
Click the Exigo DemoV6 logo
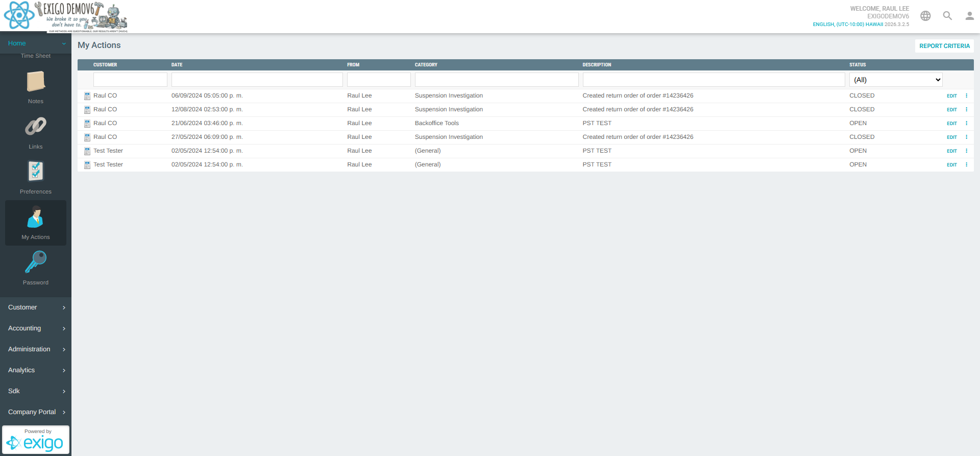pyautogui.click(x=65, y=17)
